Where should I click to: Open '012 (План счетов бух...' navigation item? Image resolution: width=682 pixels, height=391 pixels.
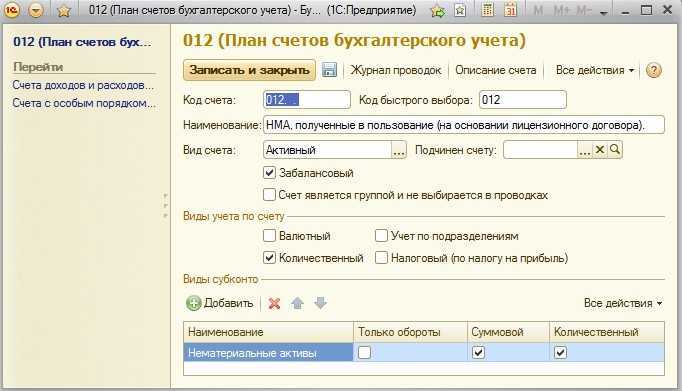82,42
